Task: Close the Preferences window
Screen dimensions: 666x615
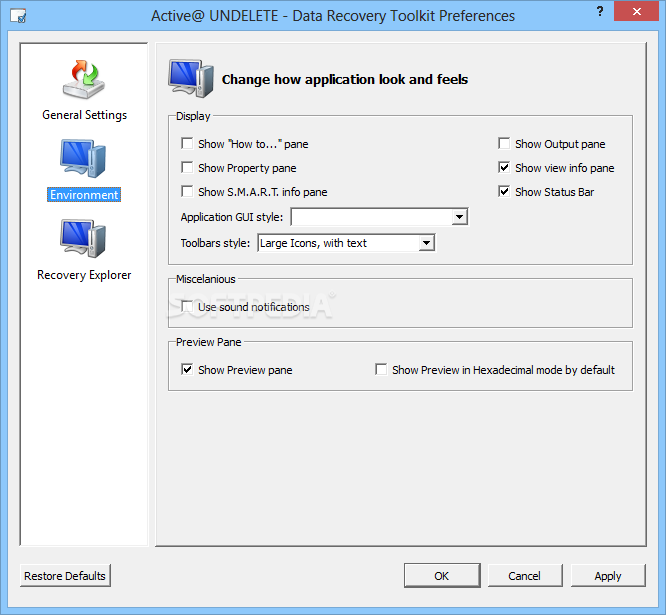Action: pyautogui.click(x=636, y=11)
